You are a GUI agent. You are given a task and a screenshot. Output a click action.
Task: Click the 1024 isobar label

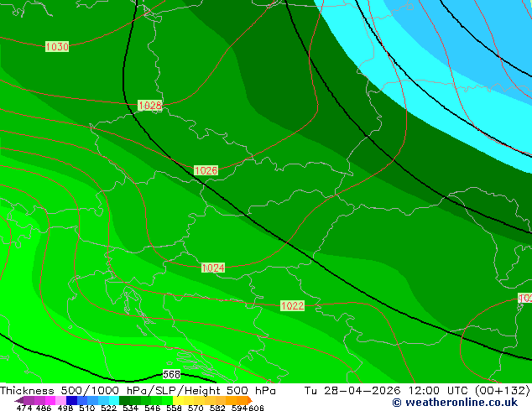(x=213, y=268)
